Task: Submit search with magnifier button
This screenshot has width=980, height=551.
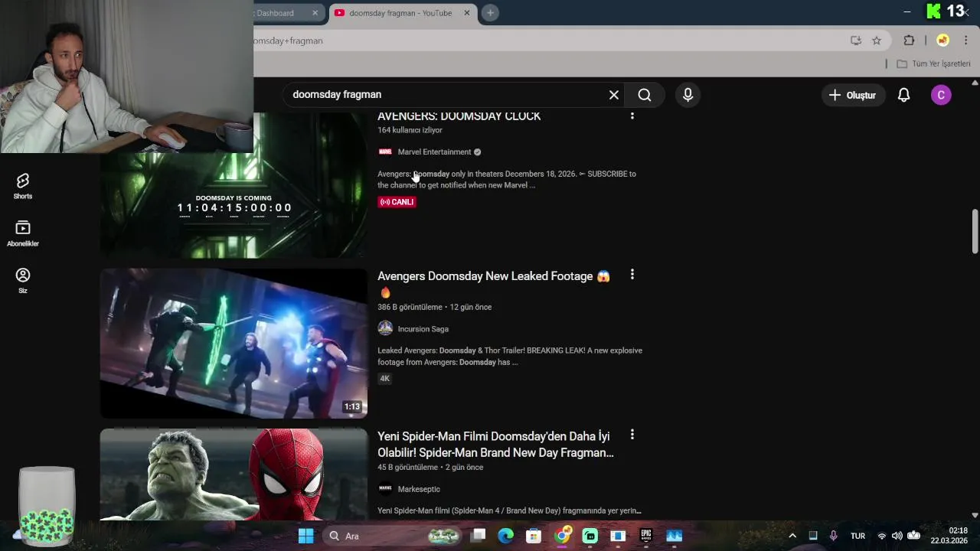Action: coord(645,95)
